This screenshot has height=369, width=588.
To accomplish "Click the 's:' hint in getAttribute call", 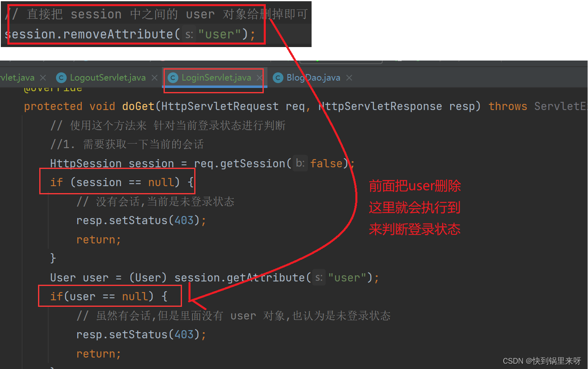I will click(319, 278).
